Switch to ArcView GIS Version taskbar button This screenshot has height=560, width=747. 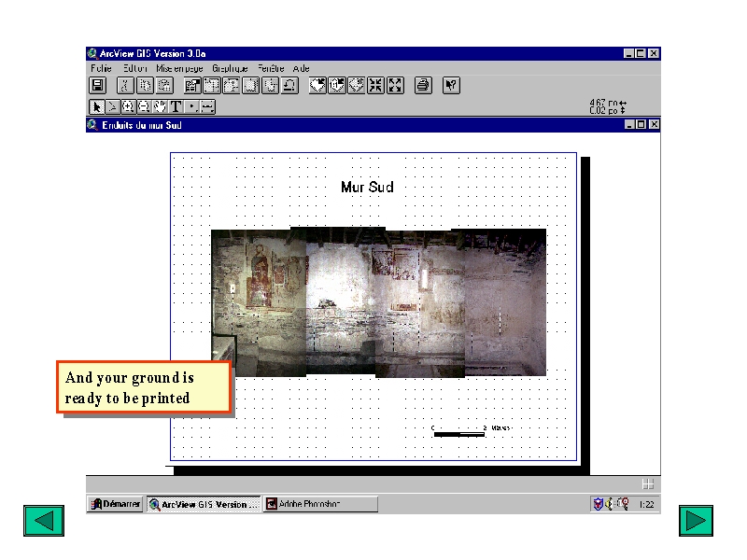tap(204, 504)
